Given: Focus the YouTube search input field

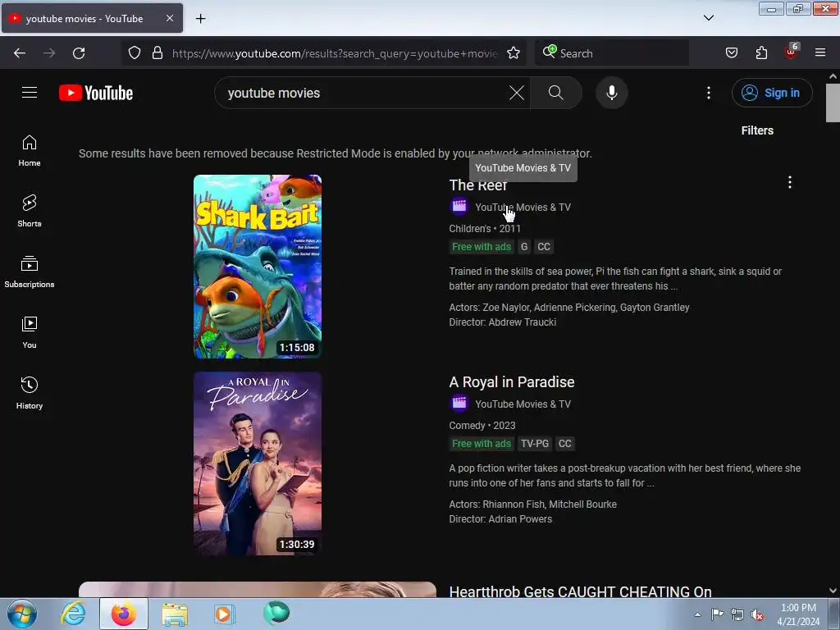Looking at the screenshot, I should pos(364,93).
